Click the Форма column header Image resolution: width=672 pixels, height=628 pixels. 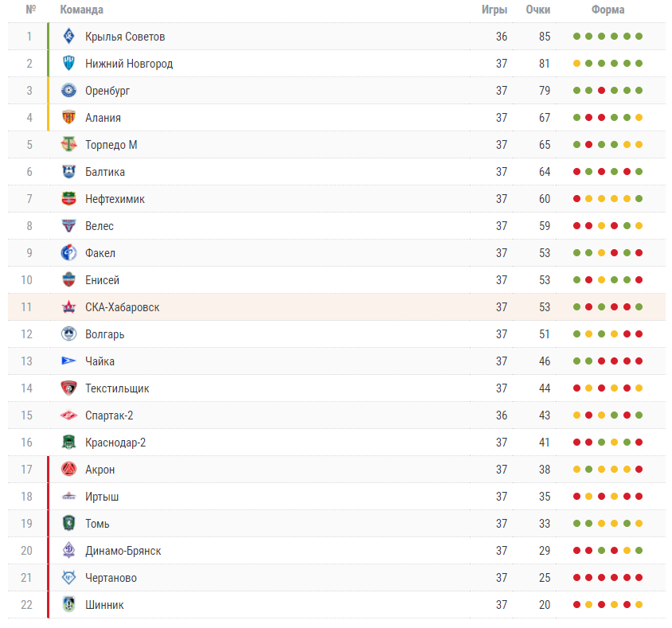click(x=608, y=10)
